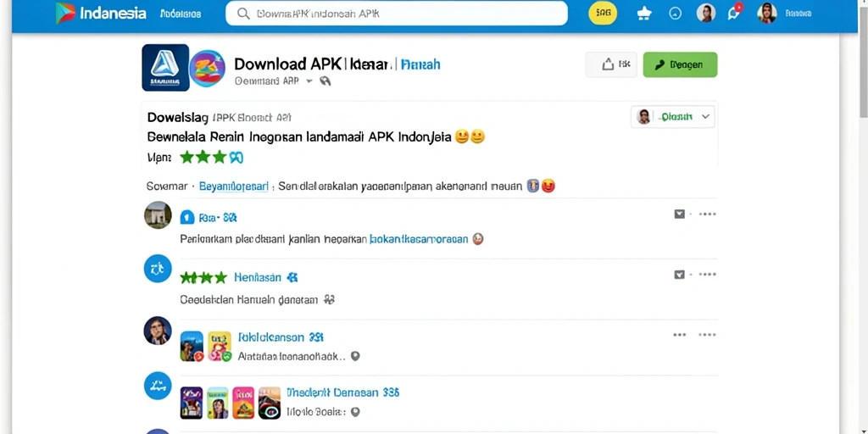The width and height of the screenshot is (868, 434).
Task: Click the dark blue triangle app icon
Action: pyautogui.click(x=165, y=68)
